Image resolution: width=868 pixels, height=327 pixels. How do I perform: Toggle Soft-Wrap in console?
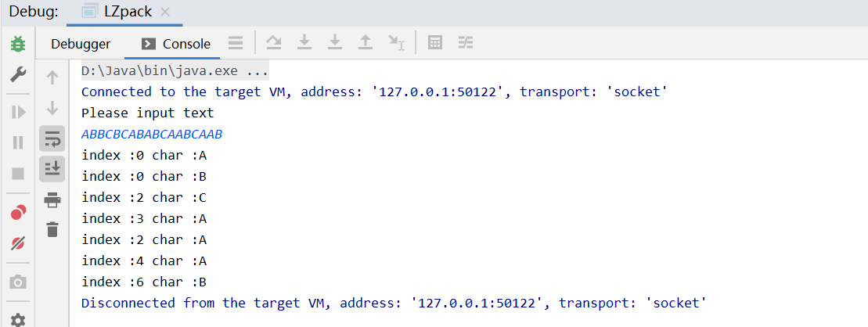52,138
